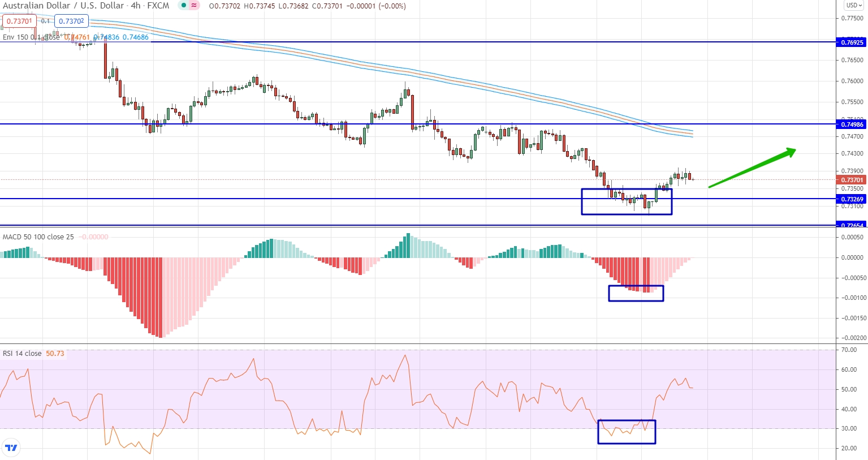Click the MACD value -0.00000

click(x=93, y=237)
